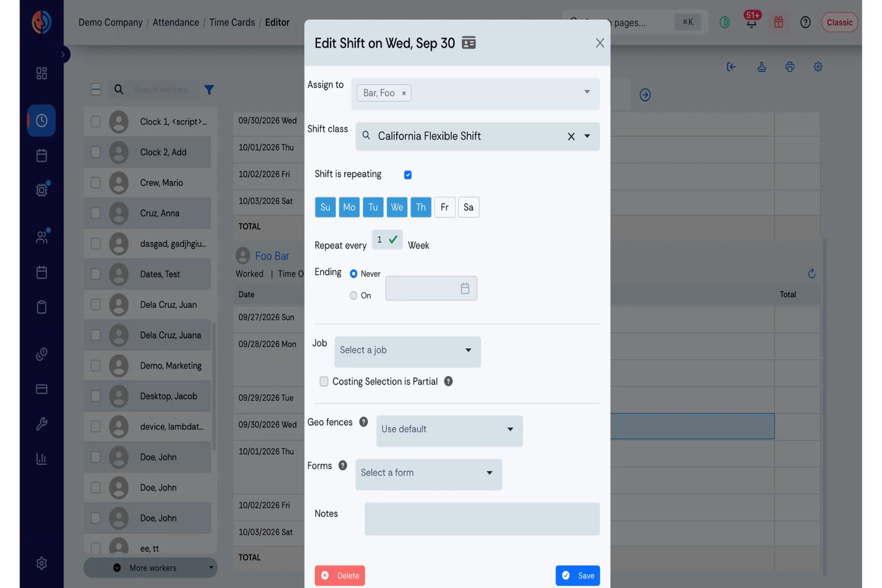Viewport: 882px width, 588px height.
Task: Show help for Forms
Action: coord(343,466)
